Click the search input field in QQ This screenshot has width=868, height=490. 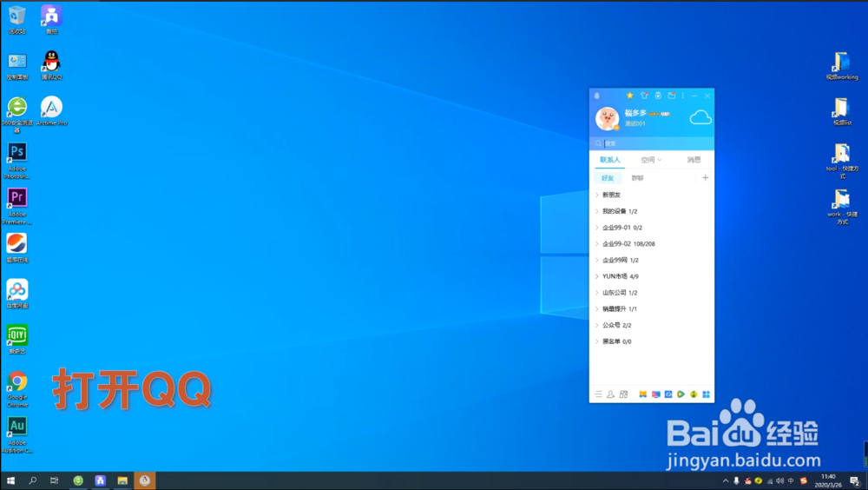[652, 143]
